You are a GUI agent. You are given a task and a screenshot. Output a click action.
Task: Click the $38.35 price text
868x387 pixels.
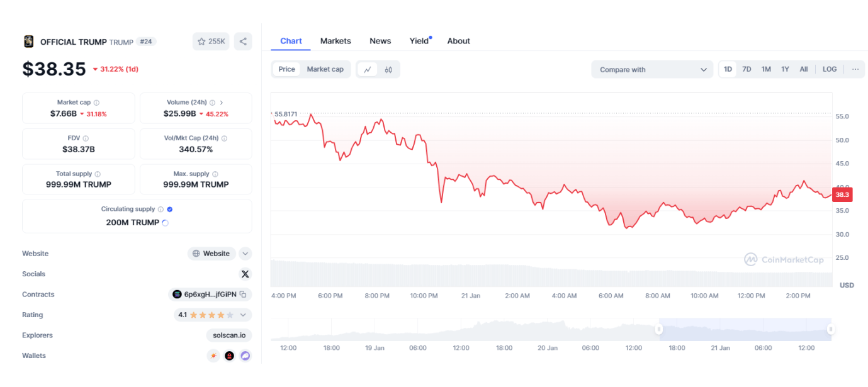[54, 69]
